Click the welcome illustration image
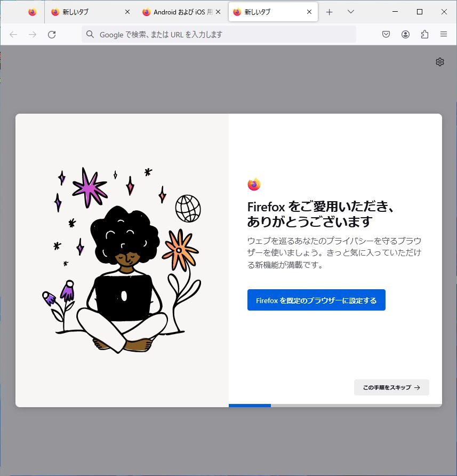457x476 pixels. (x=122, y=260)
